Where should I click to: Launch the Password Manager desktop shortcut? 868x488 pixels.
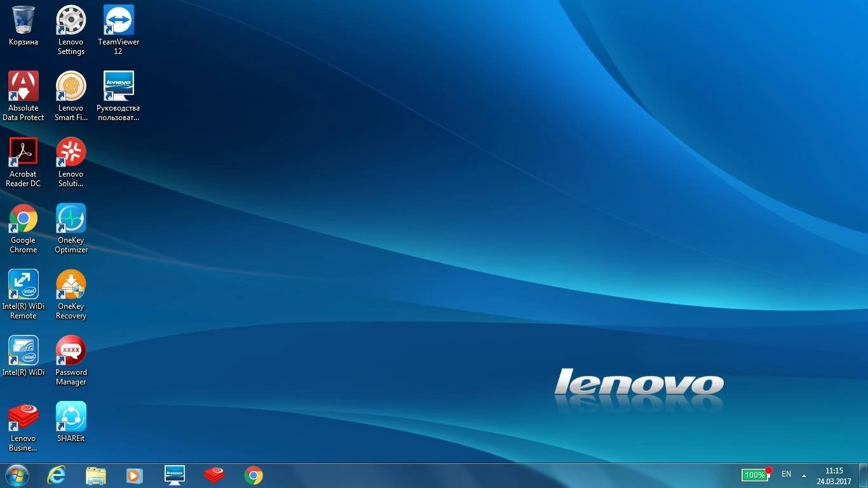pyautogui.click(x=71, y=360)
